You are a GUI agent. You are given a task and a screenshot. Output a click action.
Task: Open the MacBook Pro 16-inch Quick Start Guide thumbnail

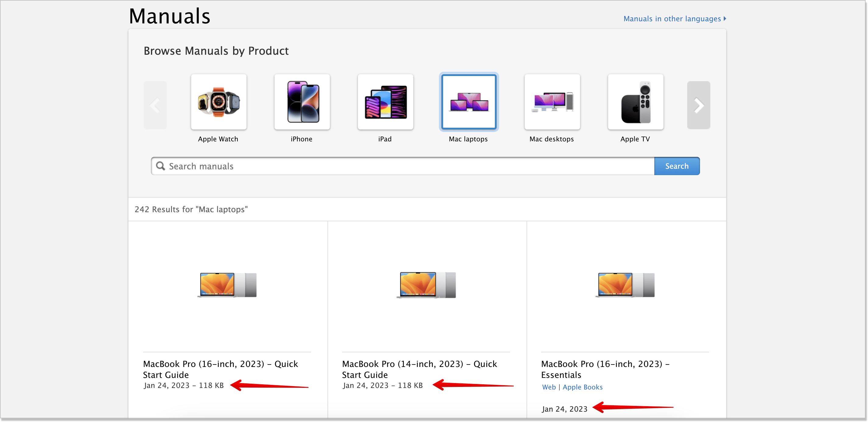point(227,285)
